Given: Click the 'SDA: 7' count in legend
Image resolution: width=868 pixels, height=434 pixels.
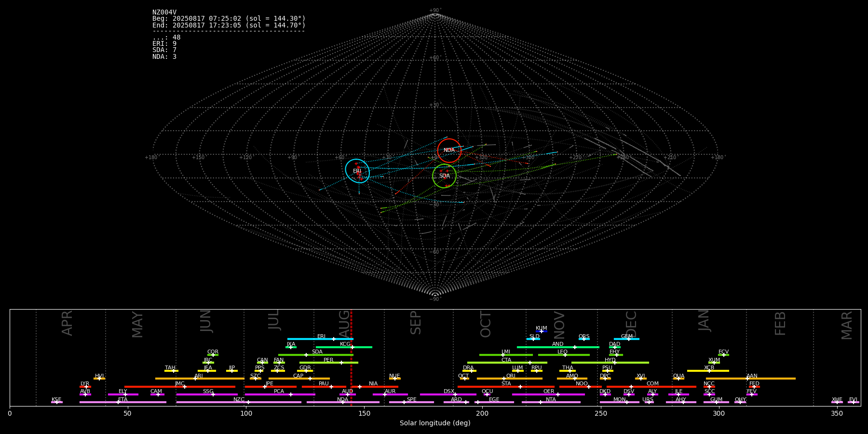Looking at the screenshot, I should point(164,50).
